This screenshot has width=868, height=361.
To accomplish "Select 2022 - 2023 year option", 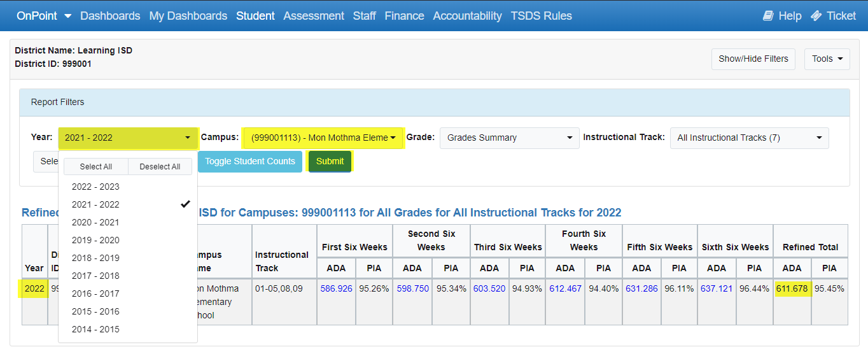I will click(95, 187).
